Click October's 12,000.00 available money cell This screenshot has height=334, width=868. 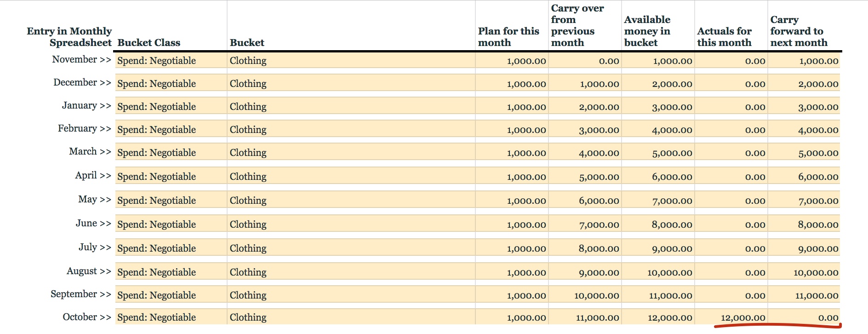pyautogui.click(x=658, y=317)
